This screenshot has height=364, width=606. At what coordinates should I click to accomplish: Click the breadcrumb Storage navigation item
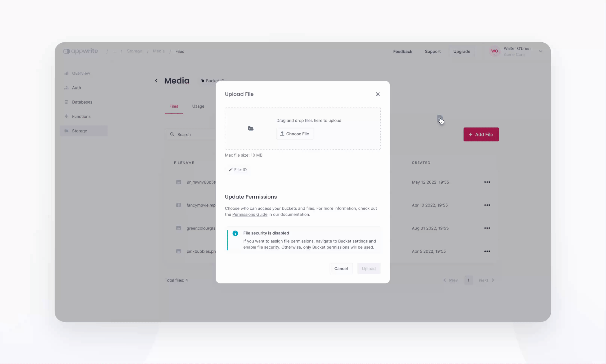tap(135, 51)
